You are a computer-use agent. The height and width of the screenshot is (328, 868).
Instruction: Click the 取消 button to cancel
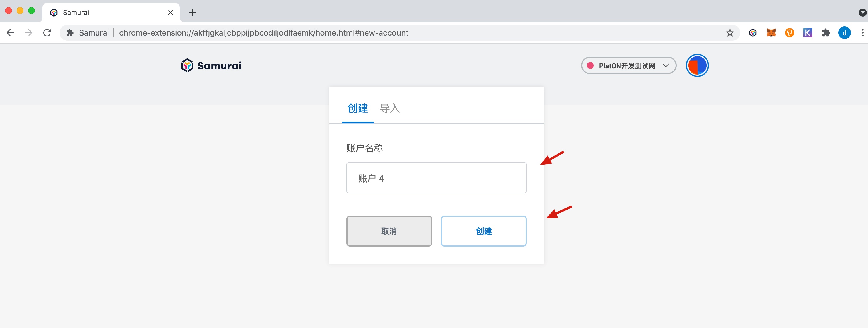coord(388,231)
